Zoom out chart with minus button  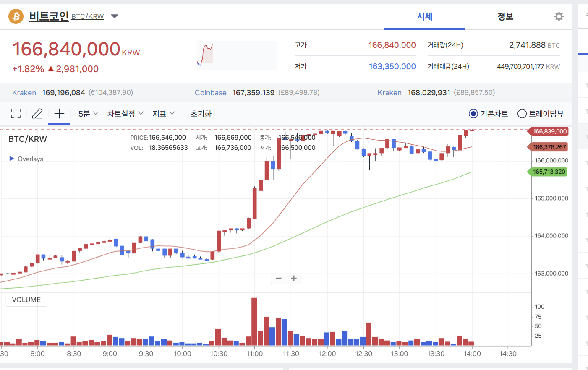tap(278, 278)
